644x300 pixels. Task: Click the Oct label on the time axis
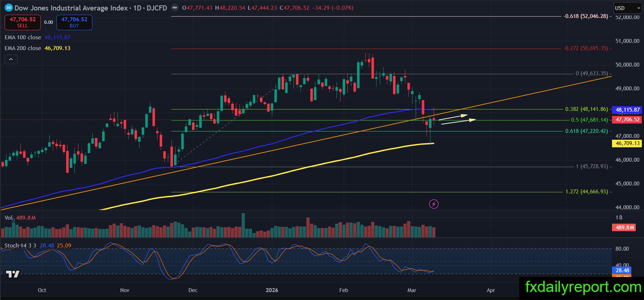(42, 290)
